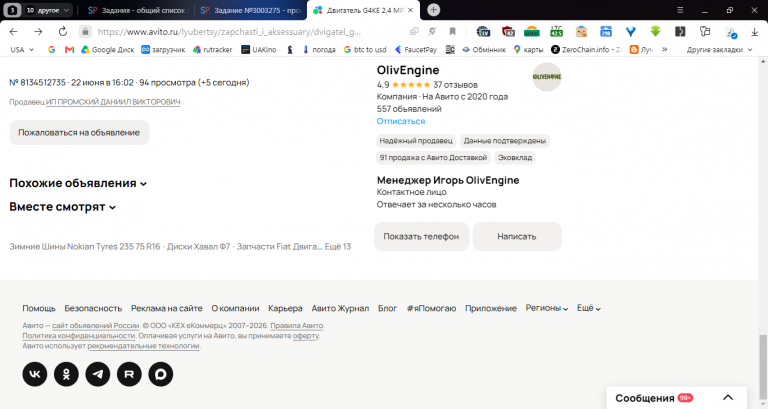The width and height of the screenshot is (768, 409).
Task: Open seller link ИП ПРОМСКИЙ ДАНИИЛ ВИКТОРОВИЧ
Action: click(113, 102)
